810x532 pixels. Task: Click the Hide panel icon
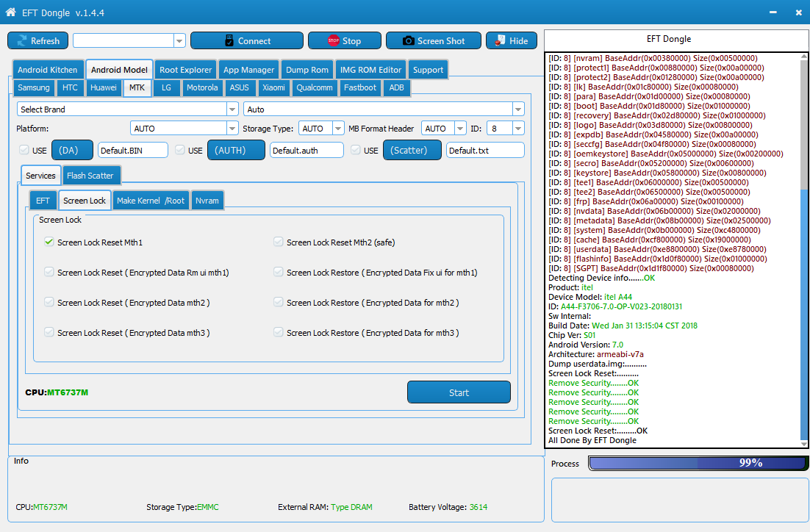click(501, 40)
